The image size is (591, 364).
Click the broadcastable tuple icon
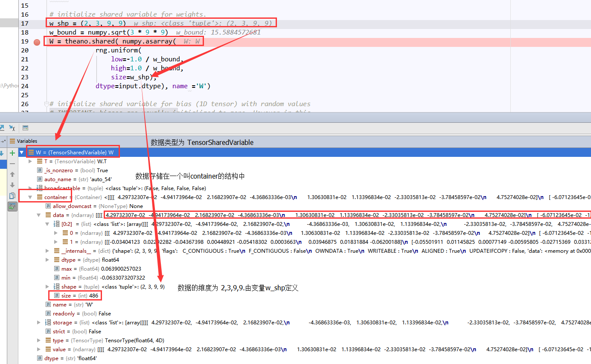(40, 188)
